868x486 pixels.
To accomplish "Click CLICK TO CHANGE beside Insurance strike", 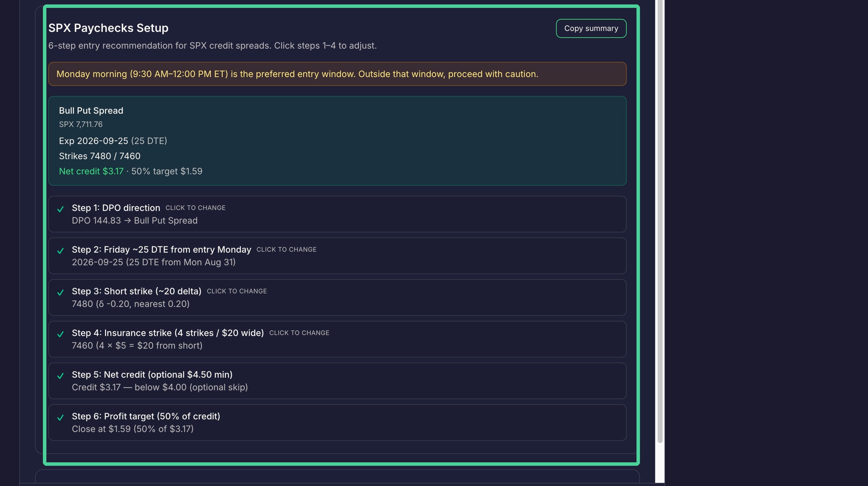I will pos(299,333).
